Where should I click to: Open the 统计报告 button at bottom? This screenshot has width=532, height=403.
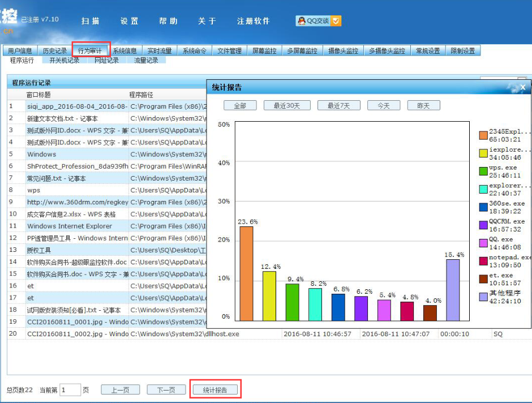point(215,390)
